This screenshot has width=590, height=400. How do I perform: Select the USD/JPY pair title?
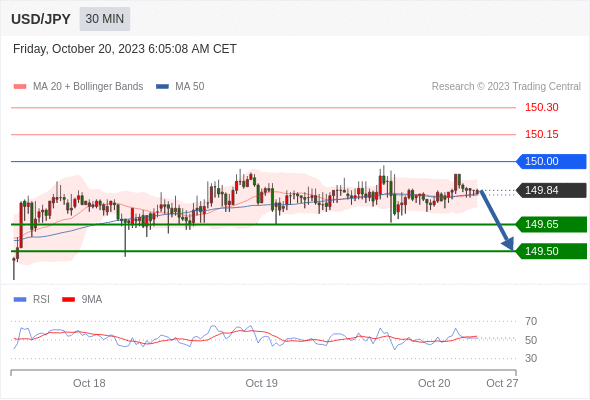41,19
